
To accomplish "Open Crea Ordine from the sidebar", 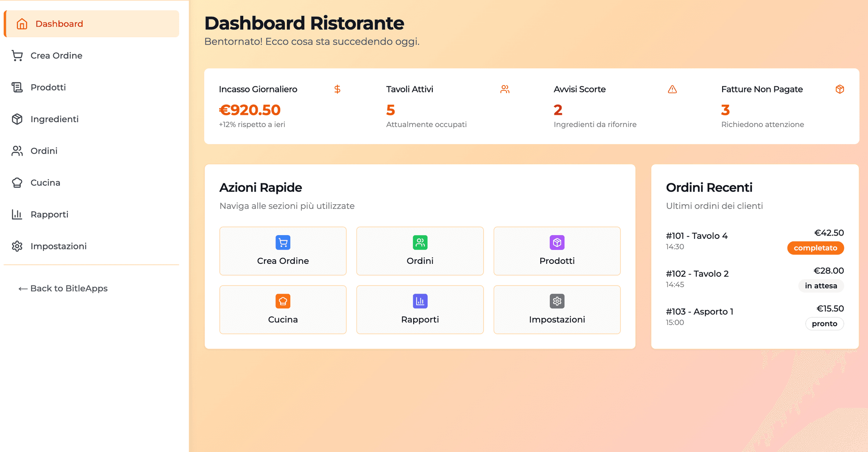I will (56, 55).
